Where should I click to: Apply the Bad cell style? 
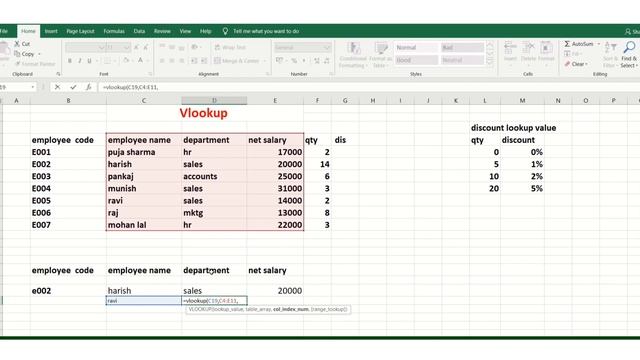(x=462, y=48)
